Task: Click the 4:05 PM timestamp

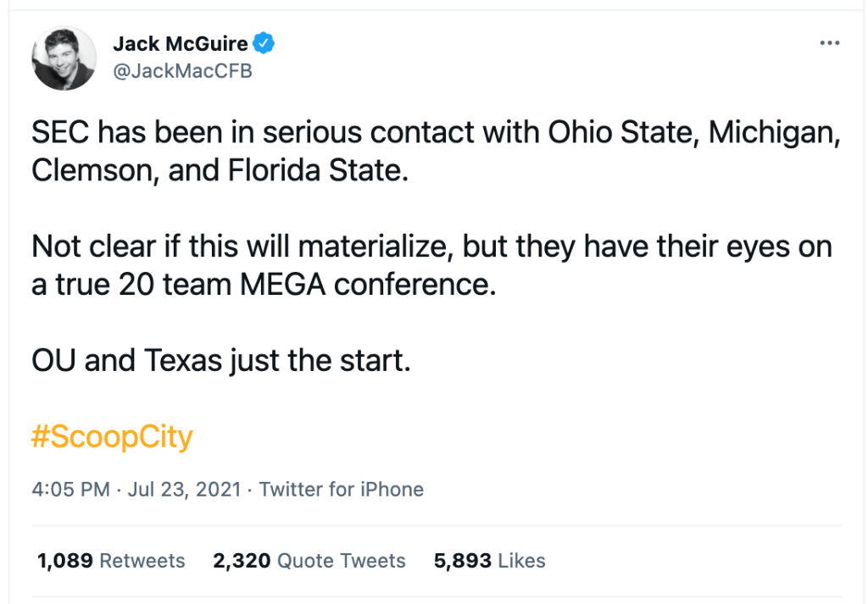Action: tap(70, 489)
